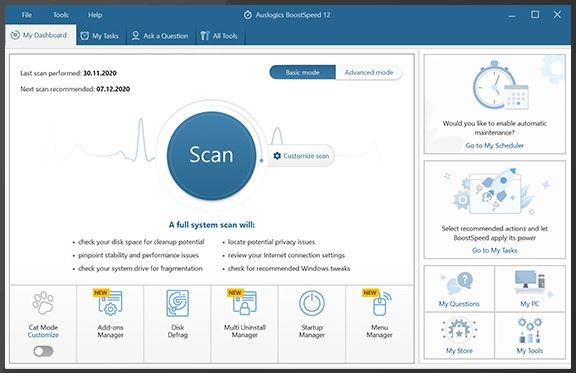
Task: Go to the All Tools tab
Action: (219, 36)
